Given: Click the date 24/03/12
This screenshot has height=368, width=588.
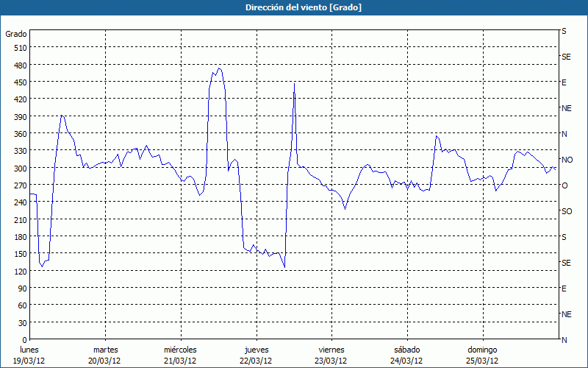Looking at the screenshot, I should click(407, 361).
